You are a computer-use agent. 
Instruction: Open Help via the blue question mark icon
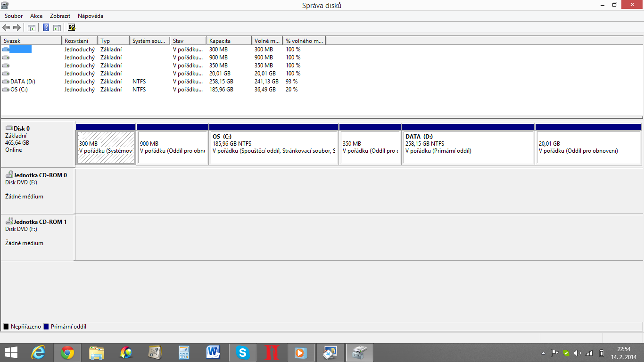(46, 27)
